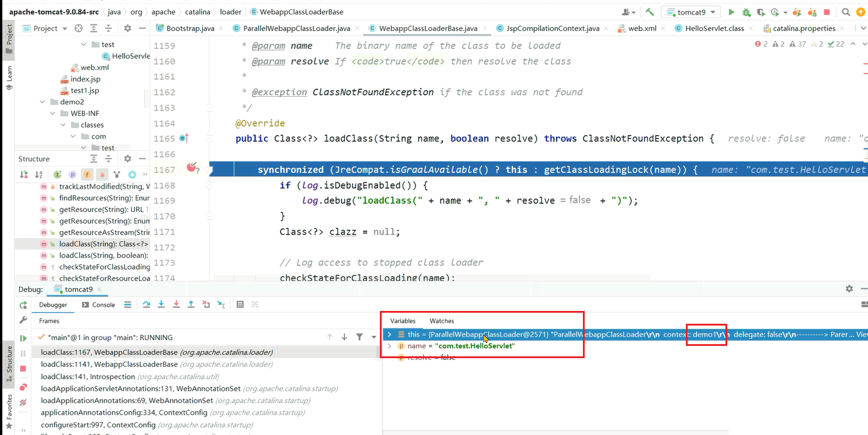This screenshot has height=435, width=868.
Task: Open the Evaluate Expression calculator icon
Action: coord(240,305)
